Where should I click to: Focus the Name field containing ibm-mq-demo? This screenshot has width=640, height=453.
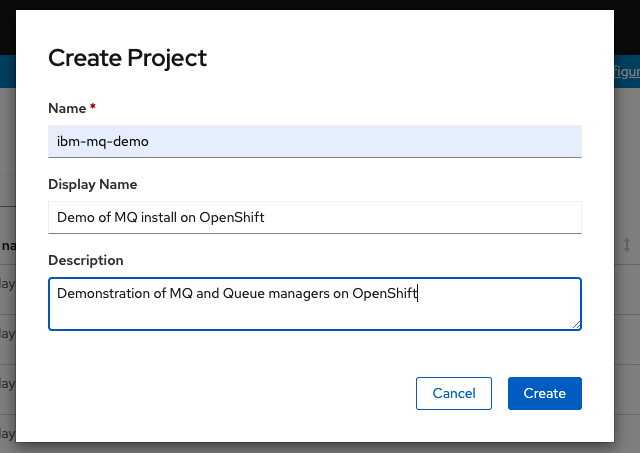tap(314, 141)
